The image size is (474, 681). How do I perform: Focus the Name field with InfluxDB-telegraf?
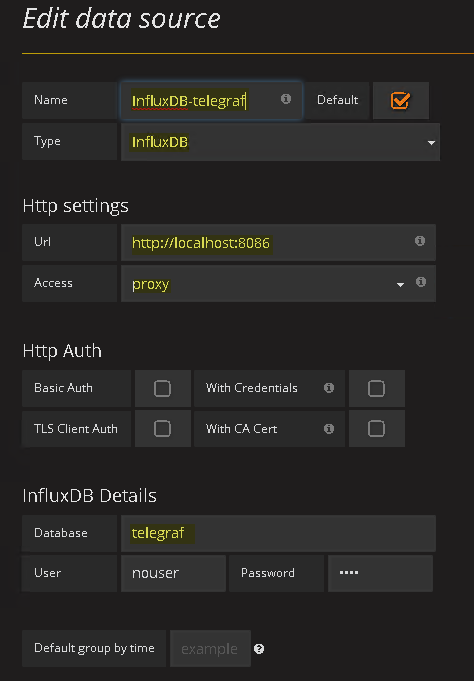(211, 100)
